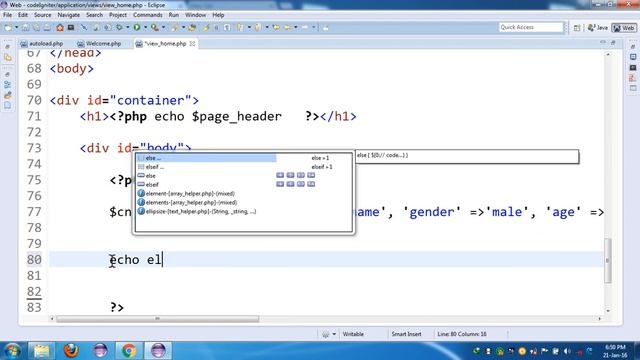The height and width of the screenshot is (360, 640).
Task: Open the Windows Start button
Action: [12, 351]
